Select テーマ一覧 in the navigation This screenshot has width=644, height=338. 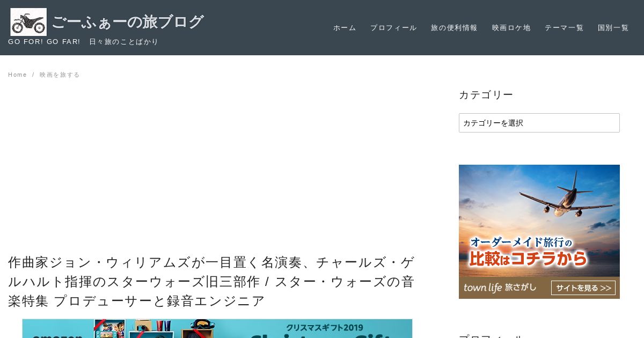pyautogui.click(x=564, y=28)
